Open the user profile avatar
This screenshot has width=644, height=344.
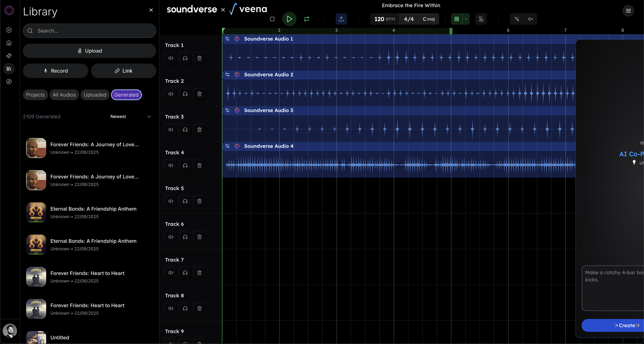10,331
